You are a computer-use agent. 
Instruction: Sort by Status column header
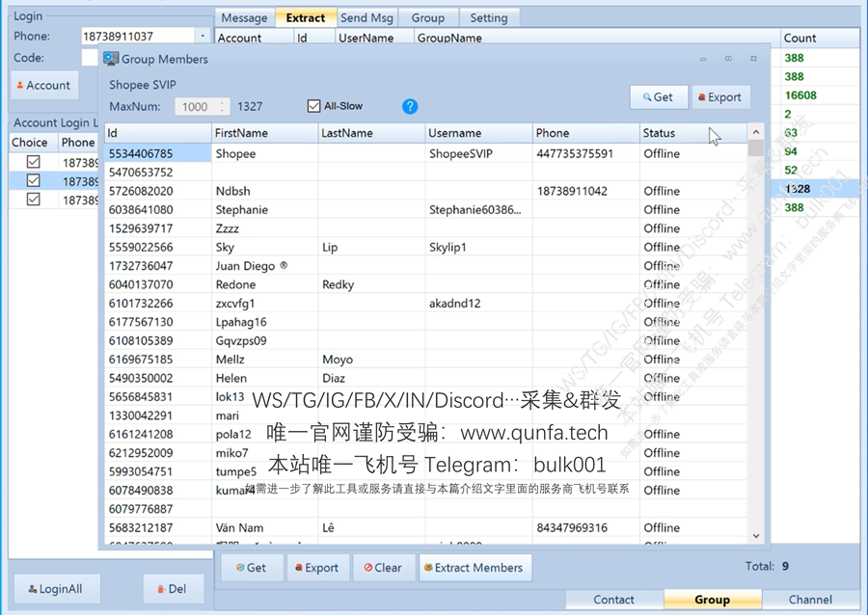692,133
